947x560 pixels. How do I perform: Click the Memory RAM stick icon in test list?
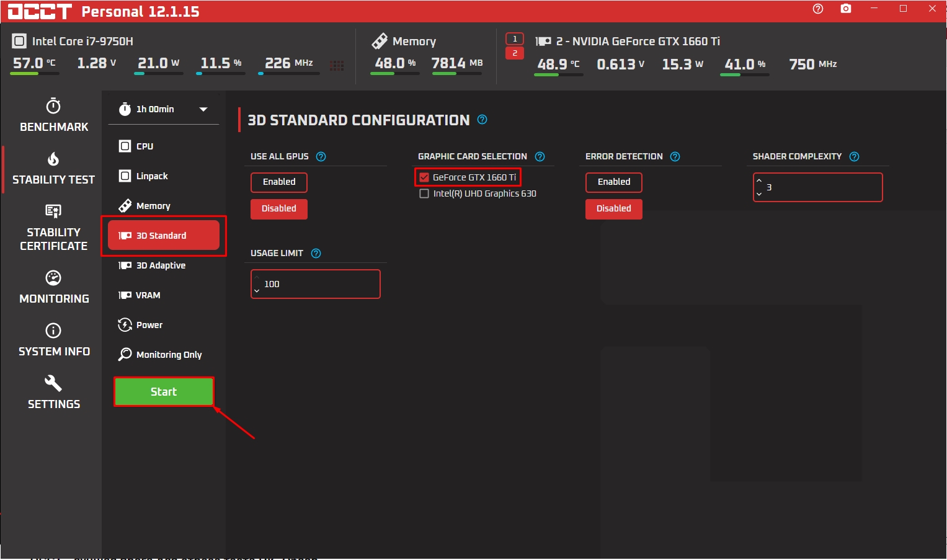click(x=125, y=205)
